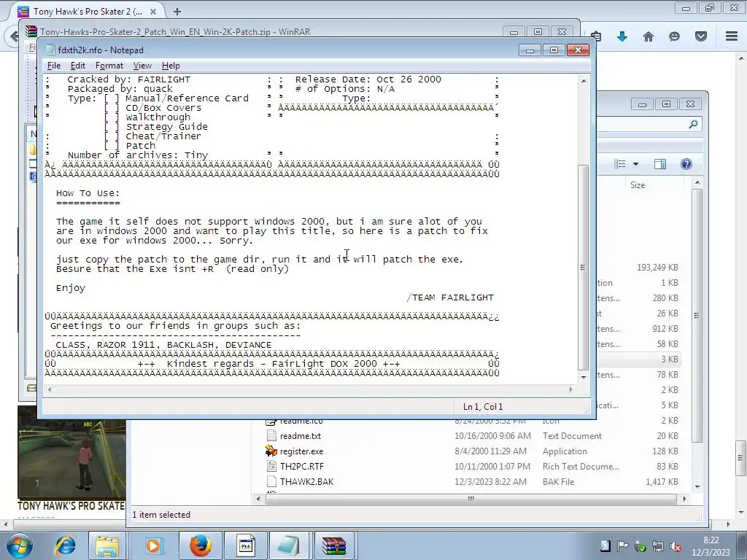747x560 pixels.
Task: Change the view icon in Explorer toolbar
Action: [620, 164]
